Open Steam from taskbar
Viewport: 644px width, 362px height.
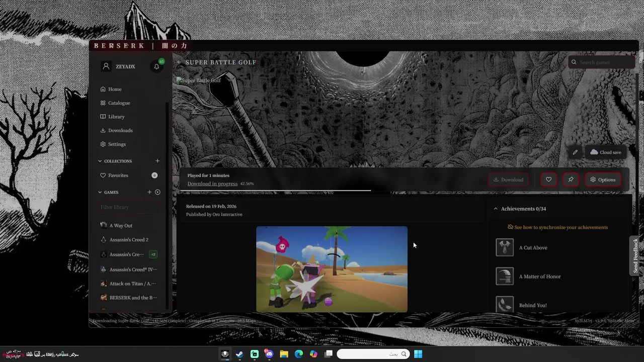coord(239,354)
